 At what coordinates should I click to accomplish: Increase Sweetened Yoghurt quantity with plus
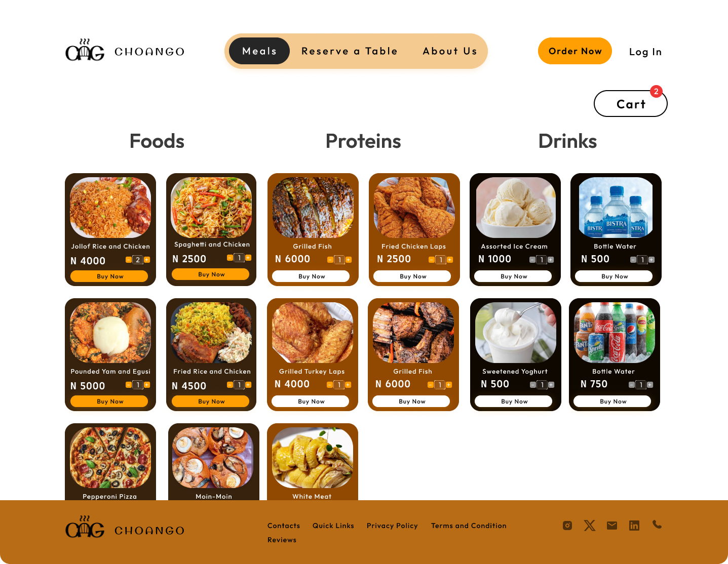coord(551,385)
